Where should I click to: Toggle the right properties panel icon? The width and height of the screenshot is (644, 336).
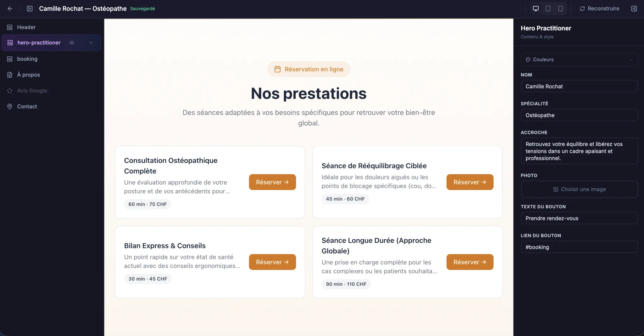[634, 8]
